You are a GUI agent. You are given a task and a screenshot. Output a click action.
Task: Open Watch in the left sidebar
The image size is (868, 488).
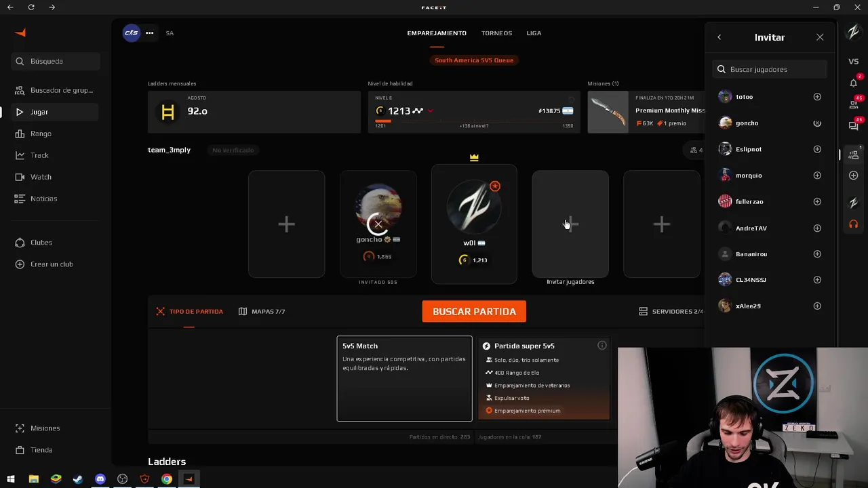tap(56, 177)
